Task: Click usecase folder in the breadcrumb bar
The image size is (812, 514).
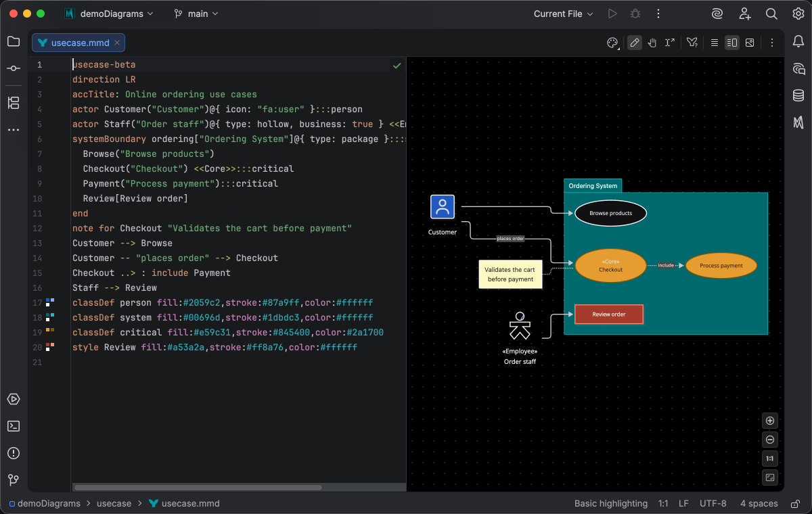Action: coord(114,503)
